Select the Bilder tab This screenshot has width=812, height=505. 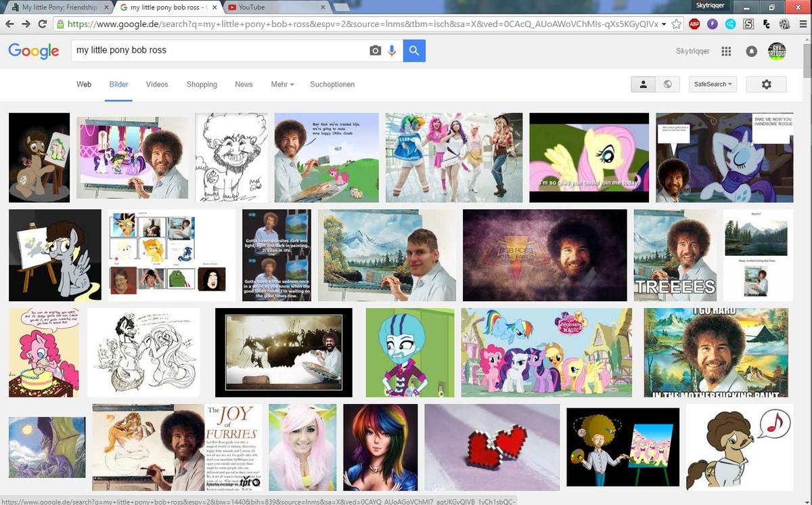[118, 85]
